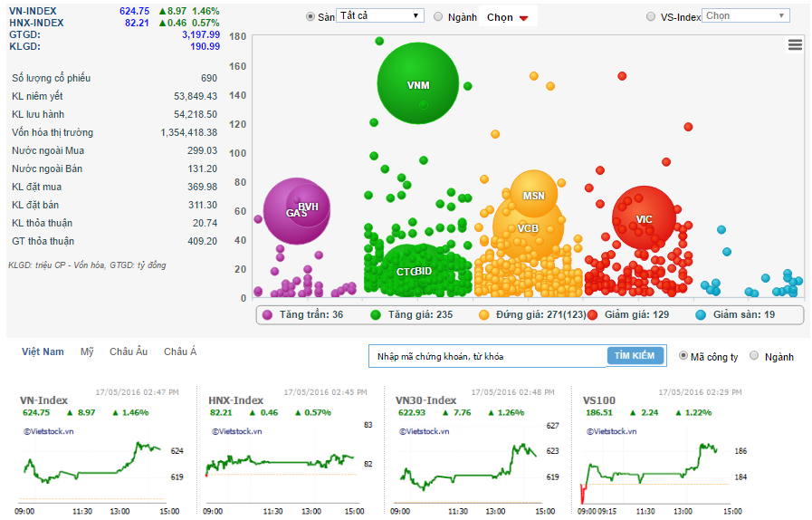Click the TÌM KIẾM search button

(635, 356)
